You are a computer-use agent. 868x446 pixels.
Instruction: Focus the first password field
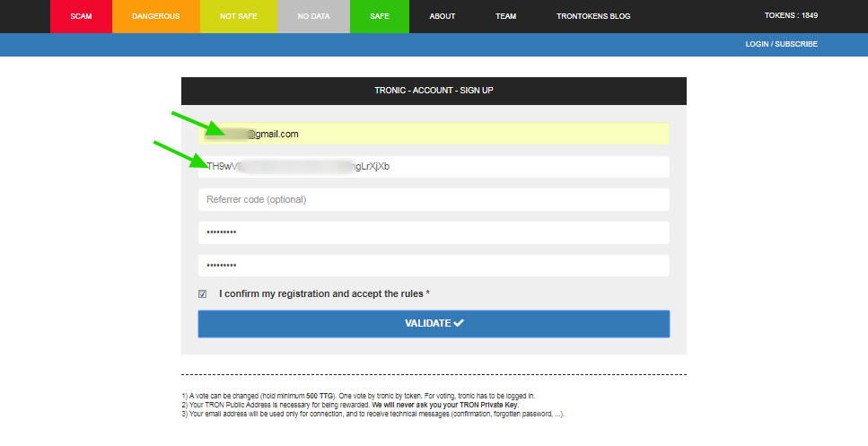point(434,233)
